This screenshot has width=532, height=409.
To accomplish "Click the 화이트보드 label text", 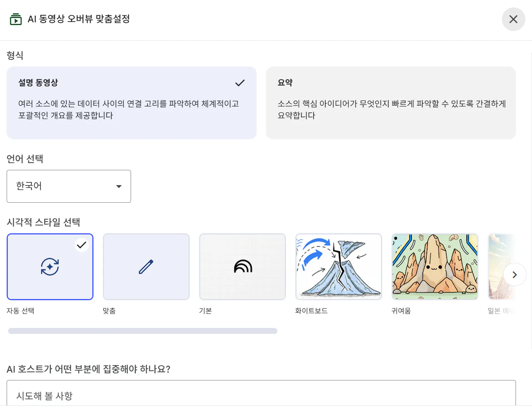I will (x=311, y=311).
